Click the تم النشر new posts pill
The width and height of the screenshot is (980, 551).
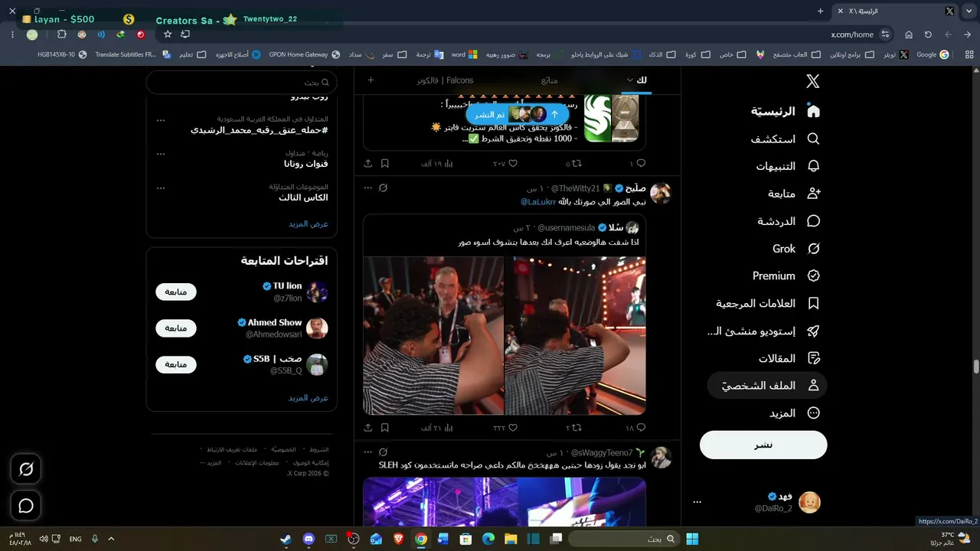519,114
